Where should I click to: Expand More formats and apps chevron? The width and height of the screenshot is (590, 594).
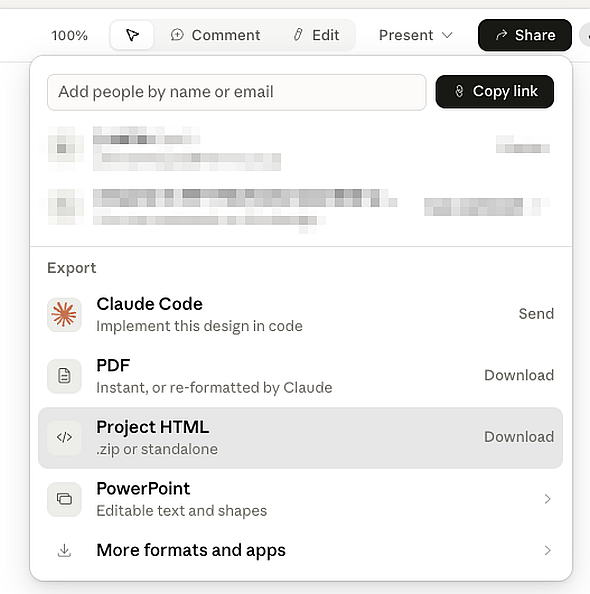tap(547, 550)
